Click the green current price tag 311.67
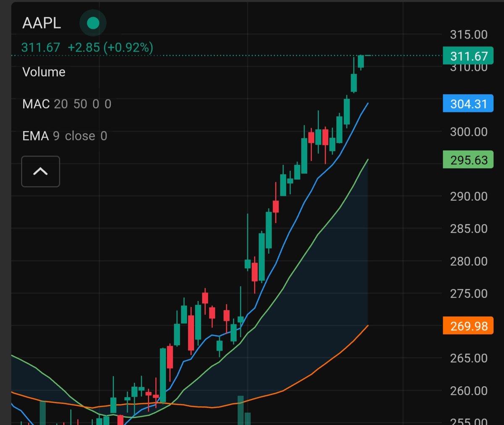 tap(468, 56)
